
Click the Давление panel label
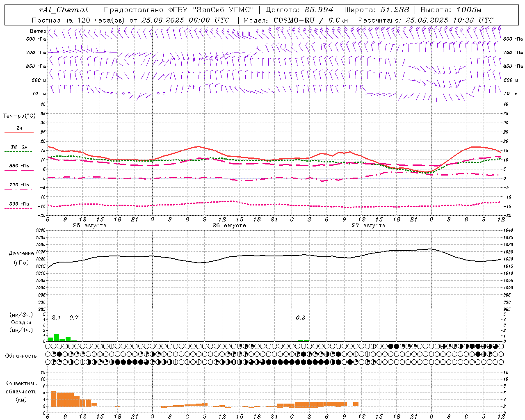21,253
